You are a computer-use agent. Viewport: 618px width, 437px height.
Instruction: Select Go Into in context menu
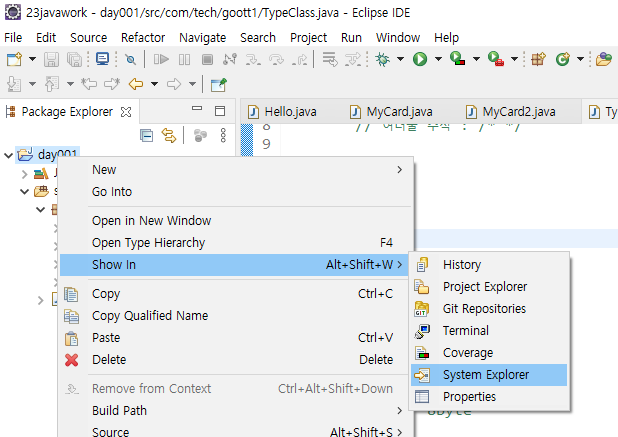pyautogui.click(x=235, y=192)
